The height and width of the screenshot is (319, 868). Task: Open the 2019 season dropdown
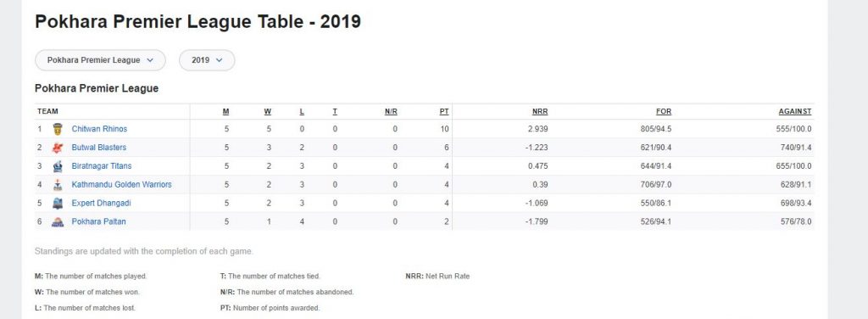coord(207,60)
